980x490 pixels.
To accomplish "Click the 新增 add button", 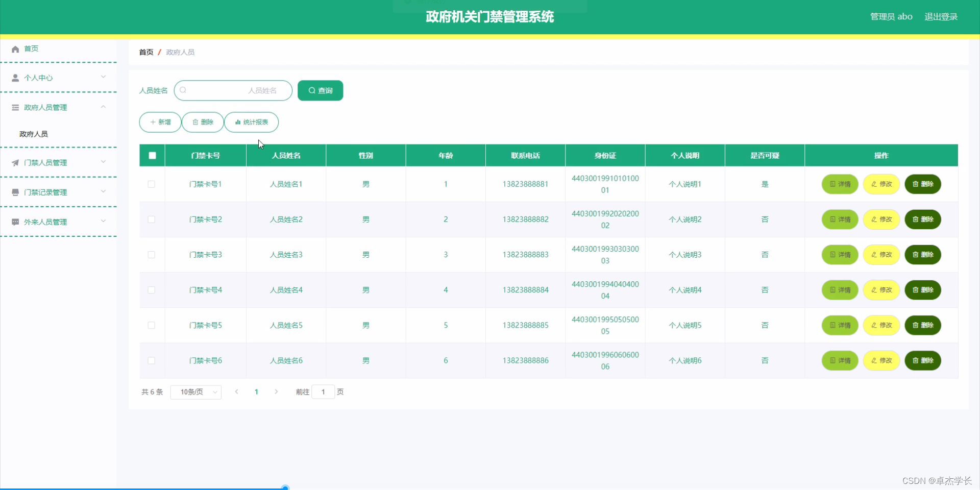I will (159, 122).
